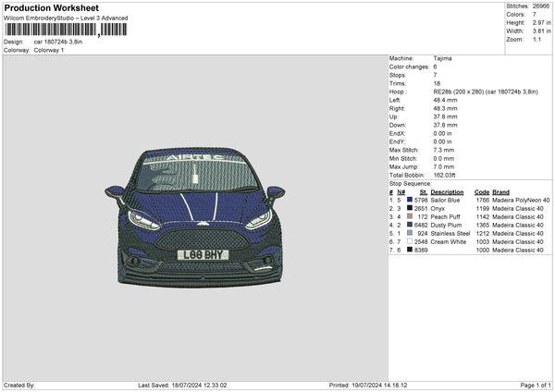Click the Height value '2.97 in'
Image resolution: width=555 pixels, height=392 pixels.
tap(541, 22)
